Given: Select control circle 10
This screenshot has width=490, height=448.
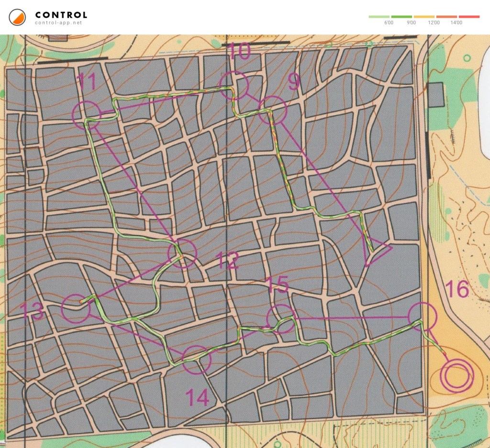Looking at the screenshot, I should 234,85.
